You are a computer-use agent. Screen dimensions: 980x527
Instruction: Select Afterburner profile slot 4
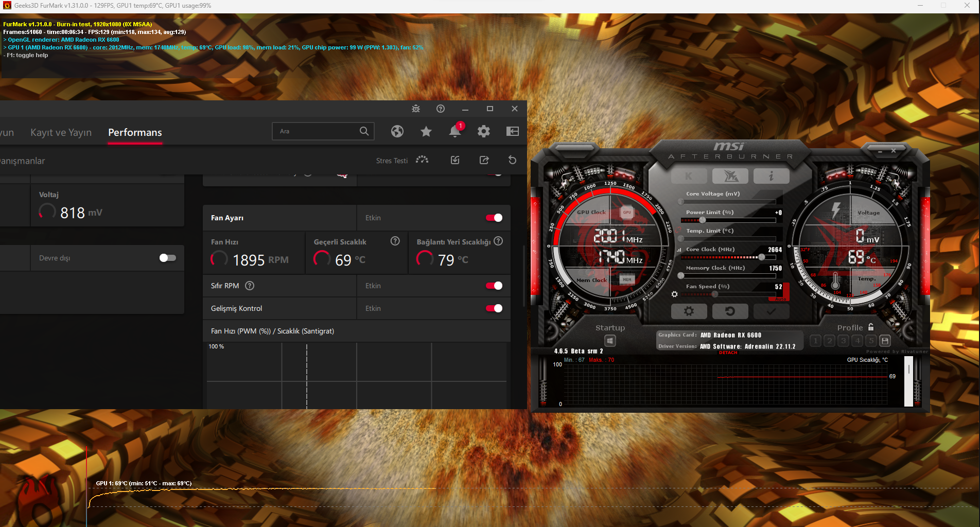tap(857, 341)
